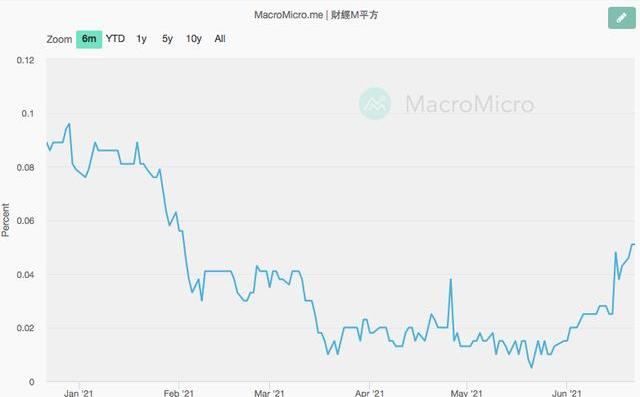Screen dimensions: 640x397
Task: Choose the 5y zoom range
Action: pos(167,39)
